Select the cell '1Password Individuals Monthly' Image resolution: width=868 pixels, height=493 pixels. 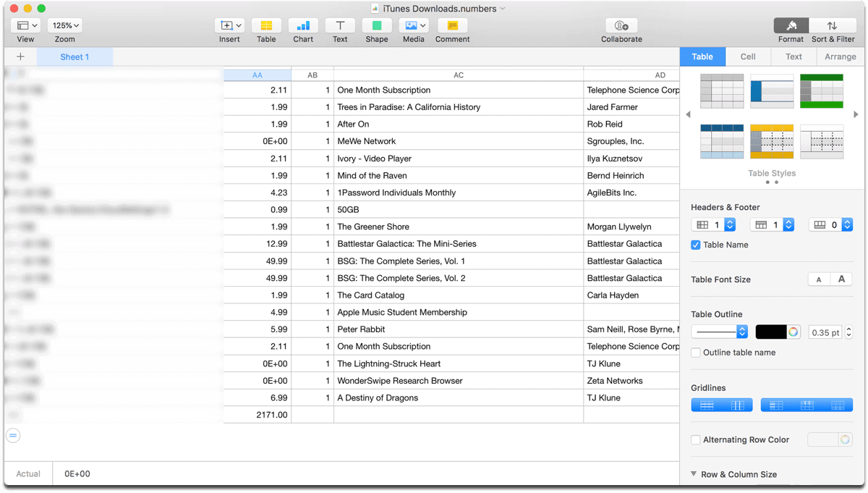coord(459,193)
